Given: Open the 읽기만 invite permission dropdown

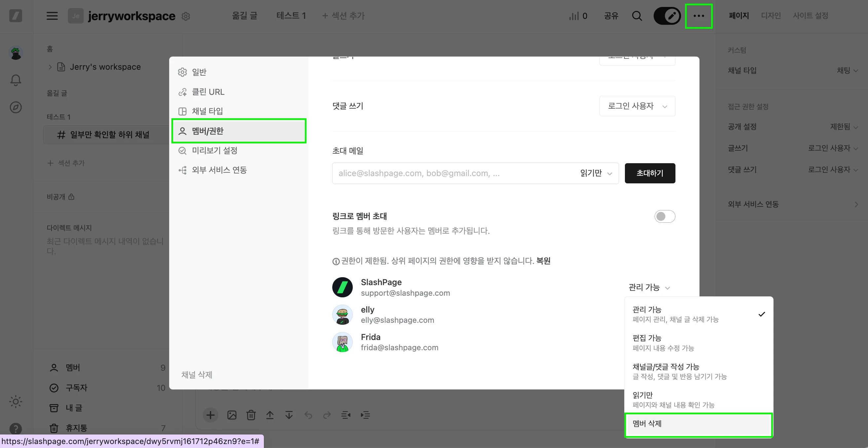Looking at the screenshot, I should pos(596,173).
